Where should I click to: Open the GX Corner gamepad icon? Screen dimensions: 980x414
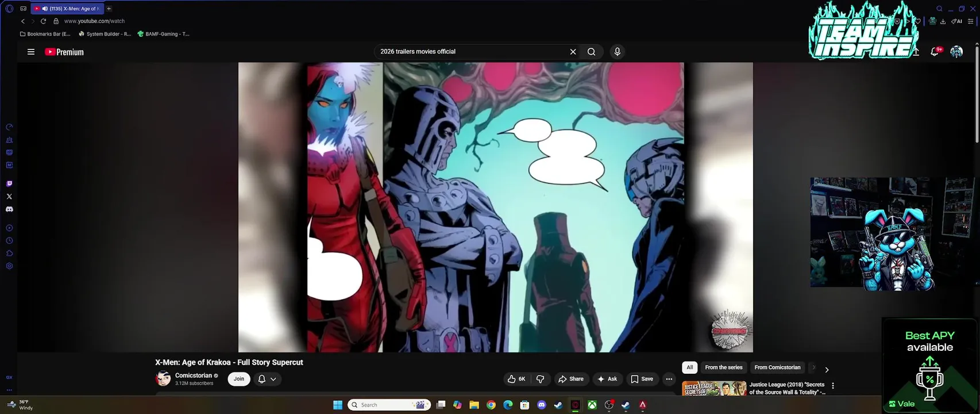24,9
